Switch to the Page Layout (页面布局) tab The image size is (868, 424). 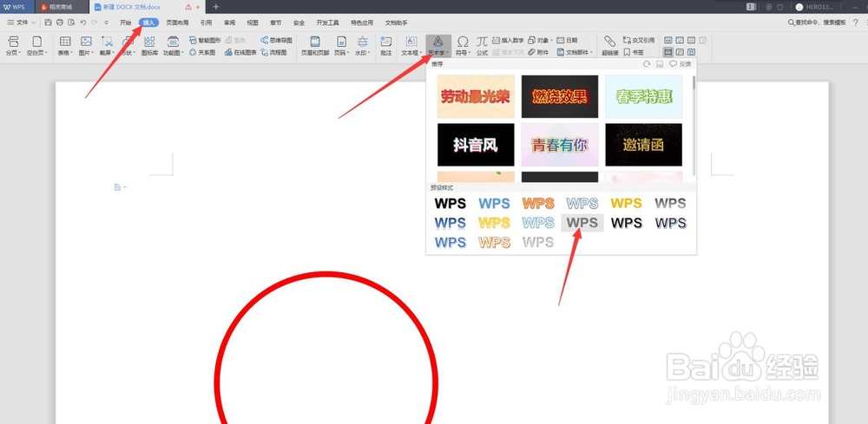(x=177, y=23)
